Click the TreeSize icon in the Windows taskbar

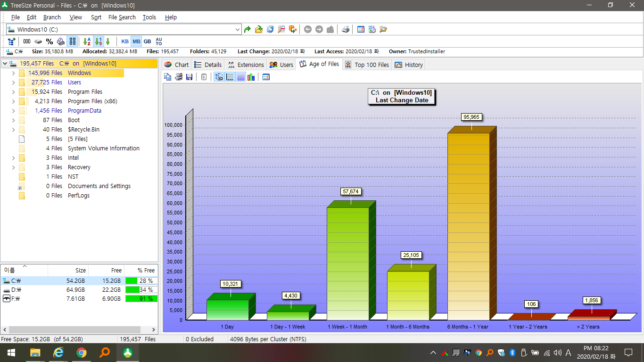(x=128, y=352)
